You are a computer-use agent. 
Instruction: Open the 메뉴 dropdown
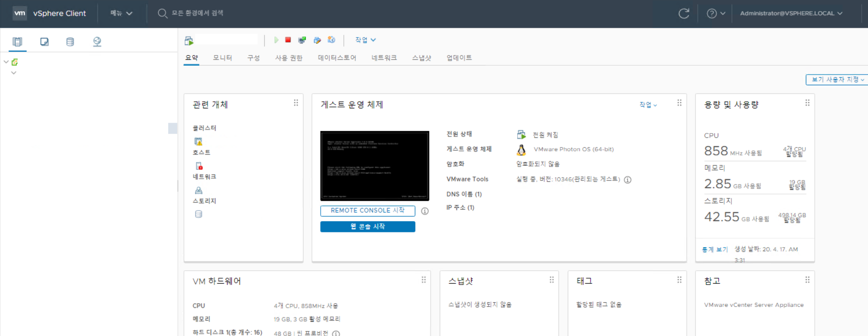tap(121, 13)
